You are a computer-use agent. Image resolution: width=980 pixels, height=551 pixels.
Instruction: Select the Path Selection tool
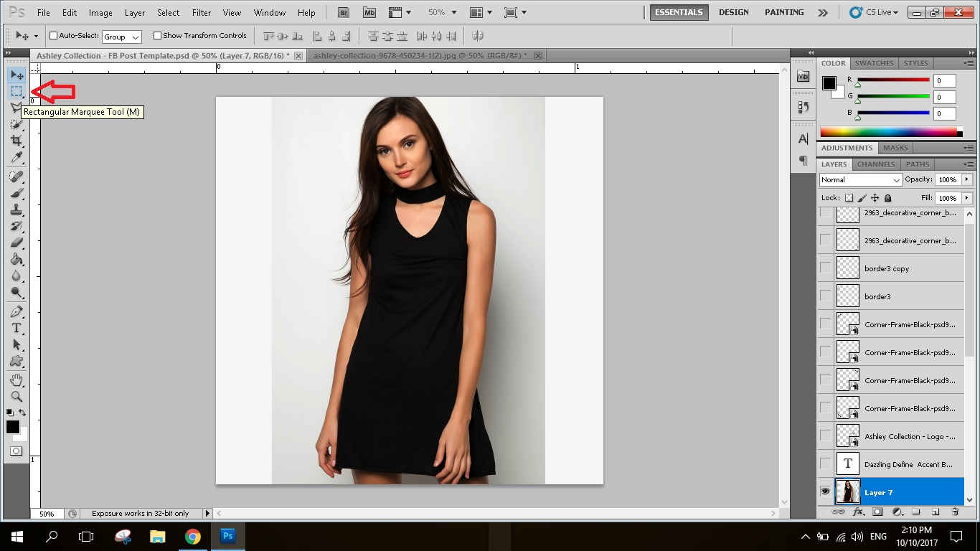(17, 344)
